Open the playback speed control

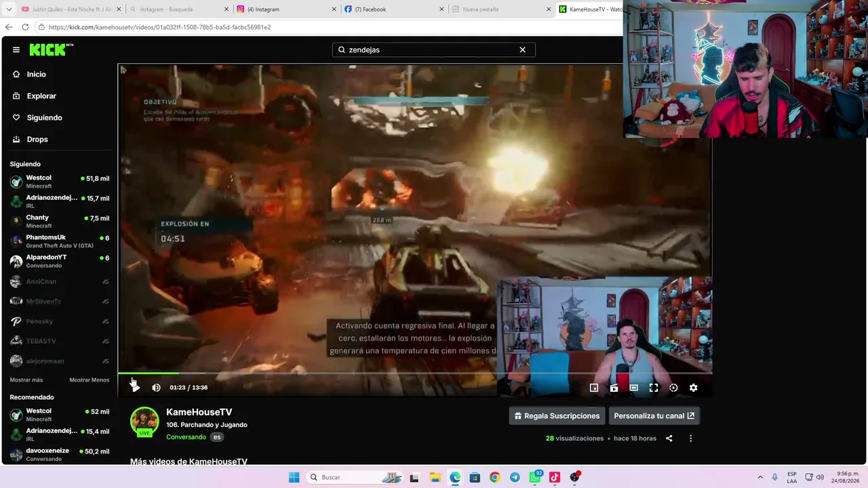673,388
